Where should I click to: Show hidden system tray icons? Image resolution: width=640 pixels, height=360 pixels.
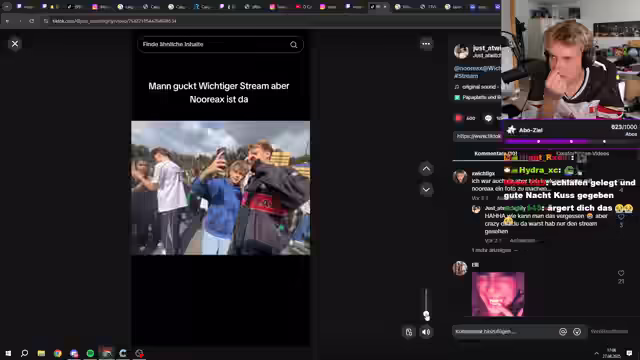pos(596,353)
